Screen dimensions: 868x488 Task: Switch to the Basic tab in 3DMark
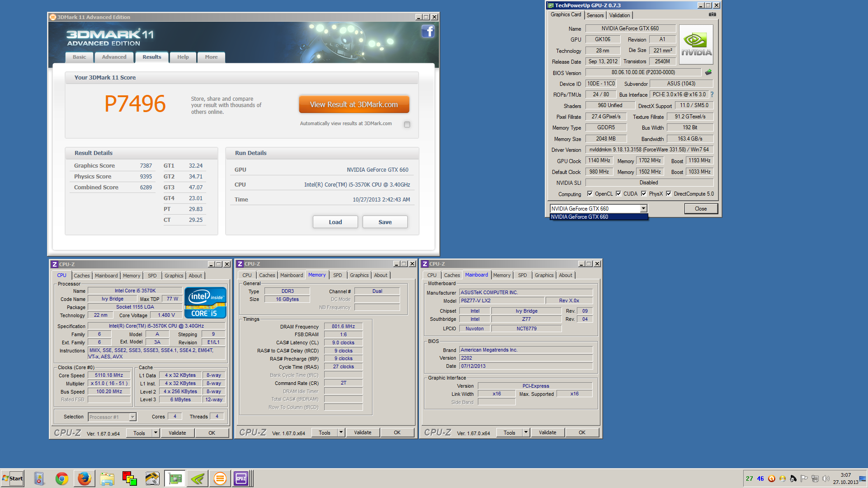point(80,57)
